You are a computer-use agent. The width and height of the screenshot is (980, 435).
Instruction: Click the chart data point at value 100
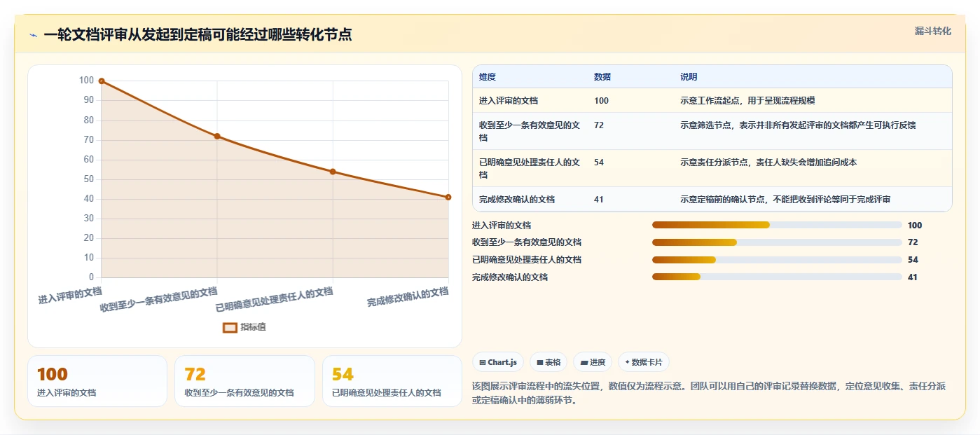[102, 81]
